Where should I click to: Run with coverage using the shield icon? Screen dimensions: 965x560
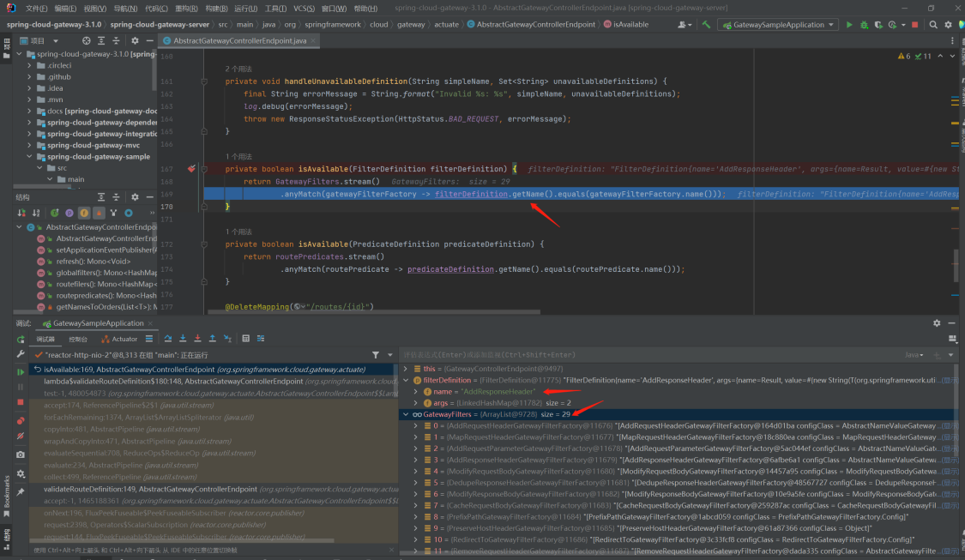[878, 25]
